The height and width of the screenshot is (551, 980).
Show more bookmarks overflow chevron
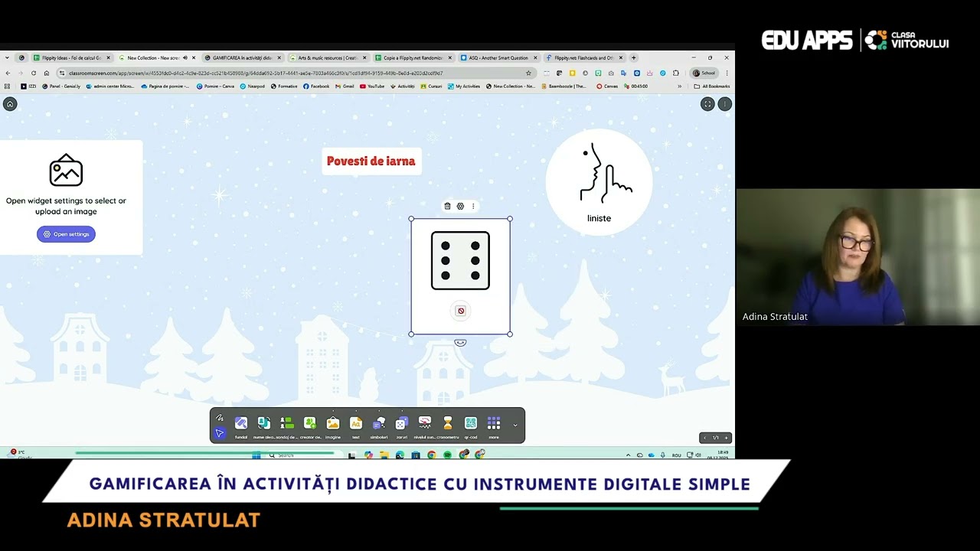pos(679,86)
